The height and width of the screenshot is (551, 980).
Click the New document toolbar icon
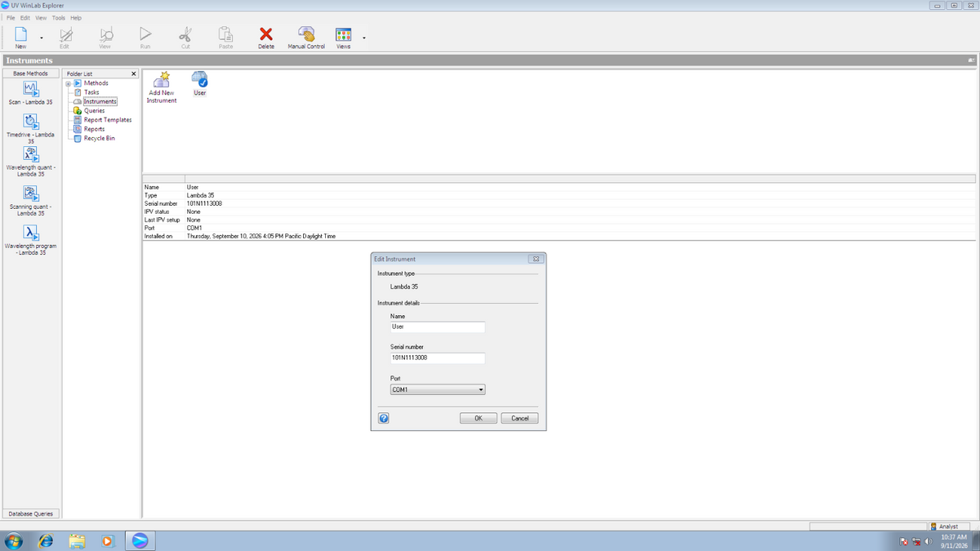click(x=20, y=34)
